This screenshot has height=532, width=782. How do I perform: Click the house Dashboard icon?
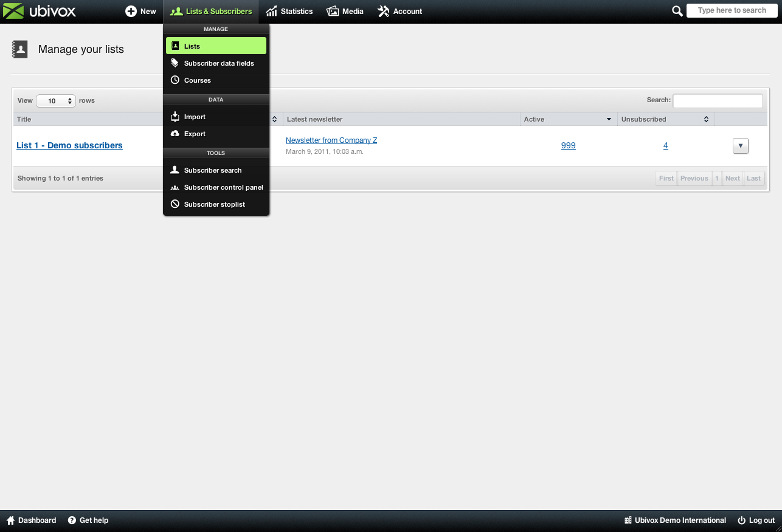[10, 520]
